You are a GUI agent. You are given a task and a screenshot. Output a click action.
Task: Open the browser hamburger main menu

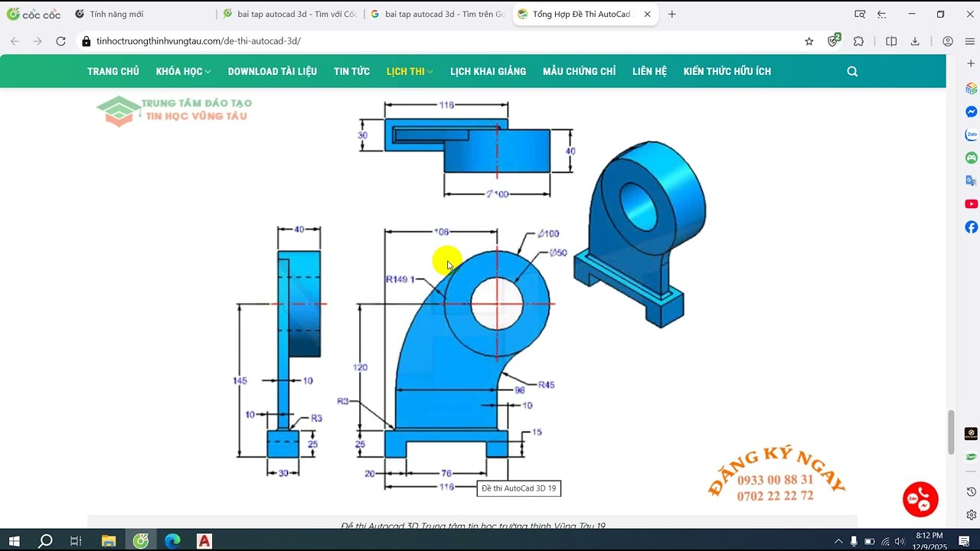click(970, 41)
